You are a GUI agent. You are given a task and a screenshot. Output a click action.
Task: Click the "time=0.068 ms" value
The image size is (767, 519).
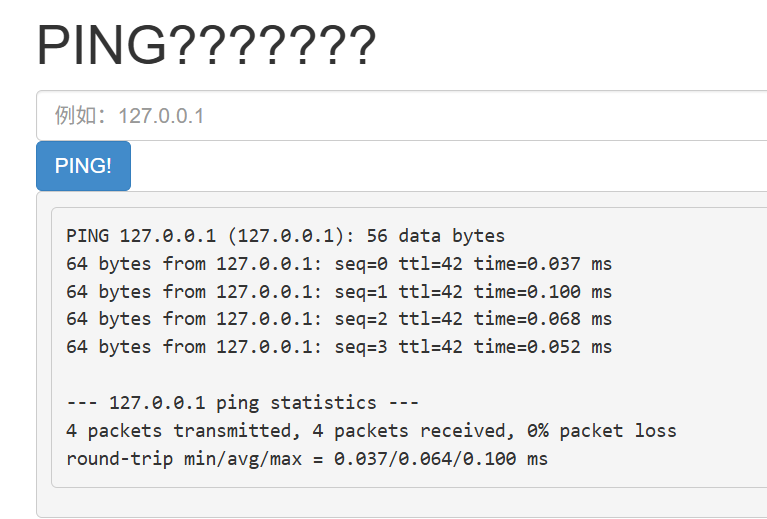(542, 319)
